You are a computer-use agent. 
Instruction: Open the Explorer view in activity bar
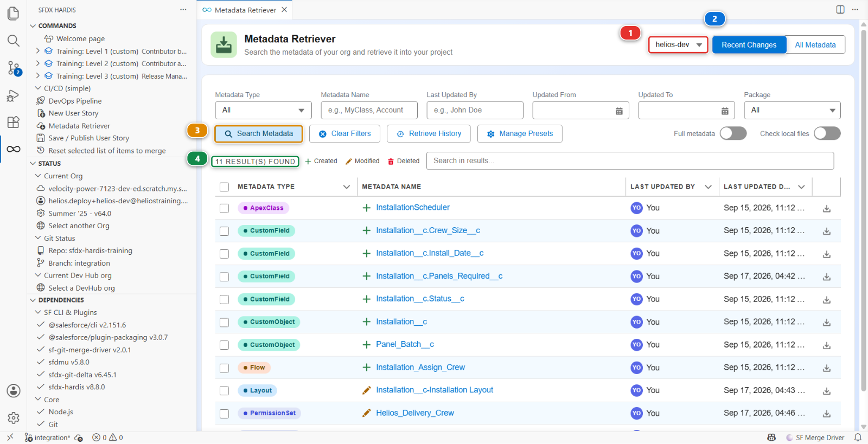point(14,14)
